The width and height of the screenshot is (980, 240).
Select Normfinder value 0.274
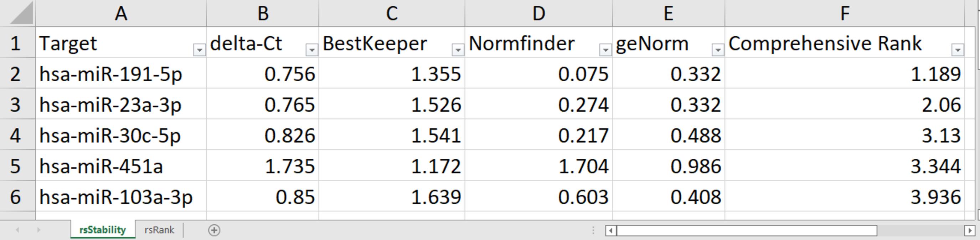click(538, 104)
